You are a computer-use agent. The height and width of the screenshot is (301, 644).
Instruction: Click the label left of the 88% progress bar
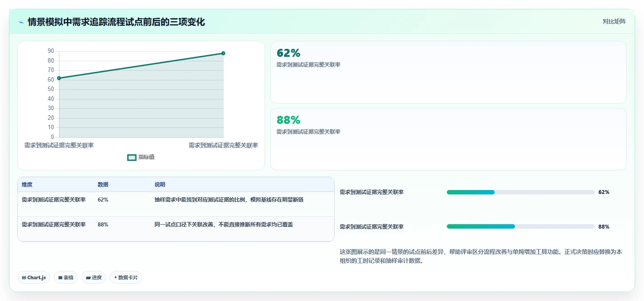point(371,226)
